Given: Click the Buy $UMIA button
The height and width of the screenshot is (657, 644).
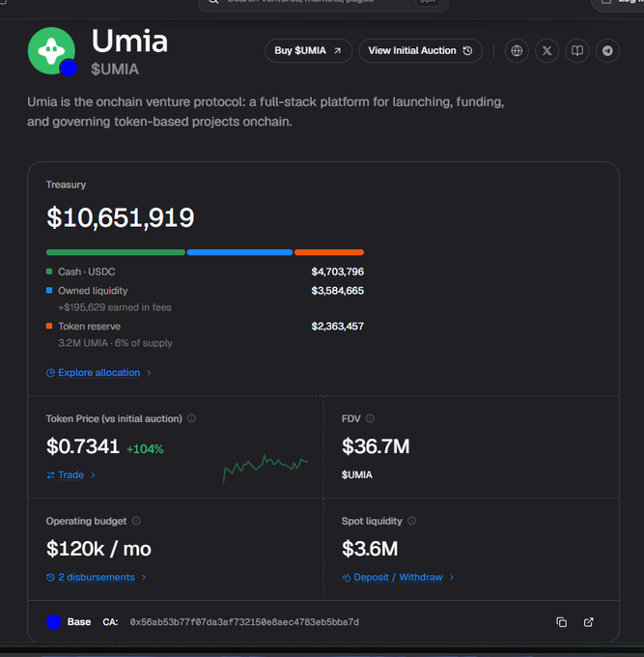Looking at the screenshot, I should click(x=308, y=50).
